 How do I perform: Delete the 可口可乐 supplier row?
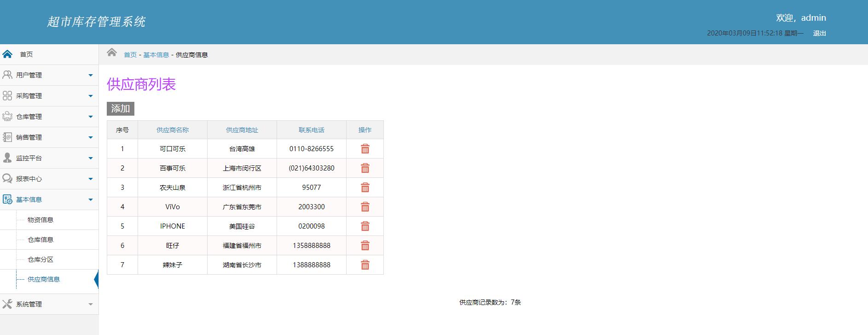pos(365,149)
